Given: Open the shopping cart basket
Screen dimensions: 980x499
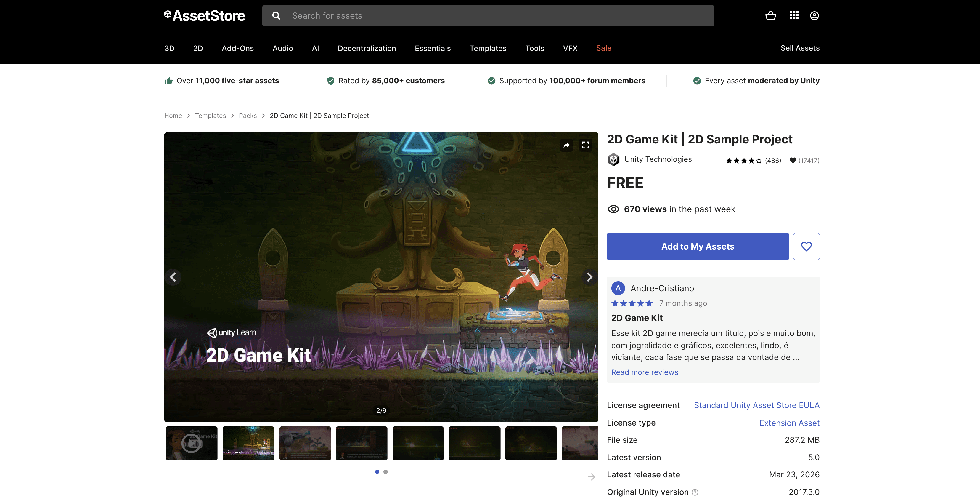Looking at the screenshot, I should 771,16.
